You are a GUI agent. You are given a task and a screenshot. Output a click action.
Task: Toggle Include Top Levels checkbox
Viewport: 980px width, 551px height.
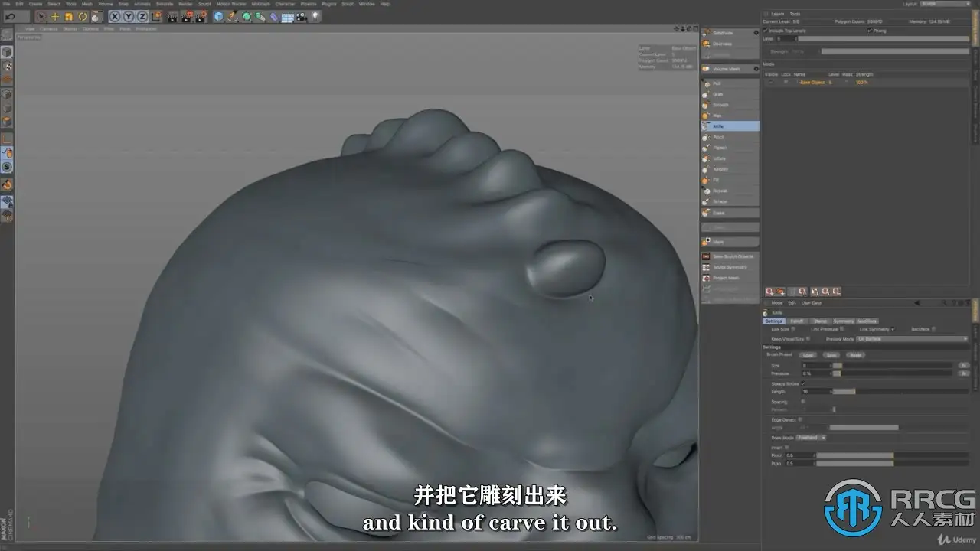pos(766,31)
